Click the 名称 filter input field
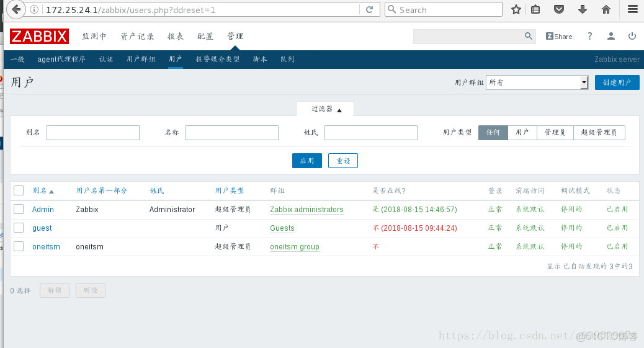This screenshot has height=348, width=644. coord(231,133)
